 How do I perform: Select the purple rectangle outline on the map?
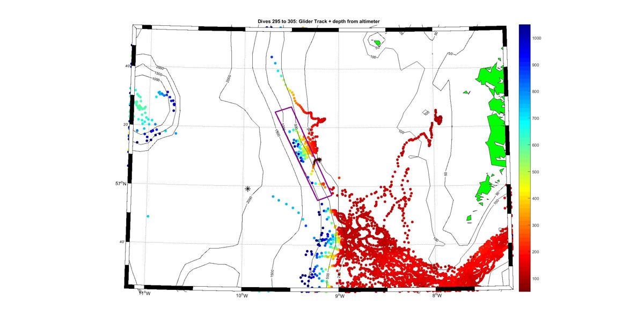pyautogui.click(x=304, y=154)
